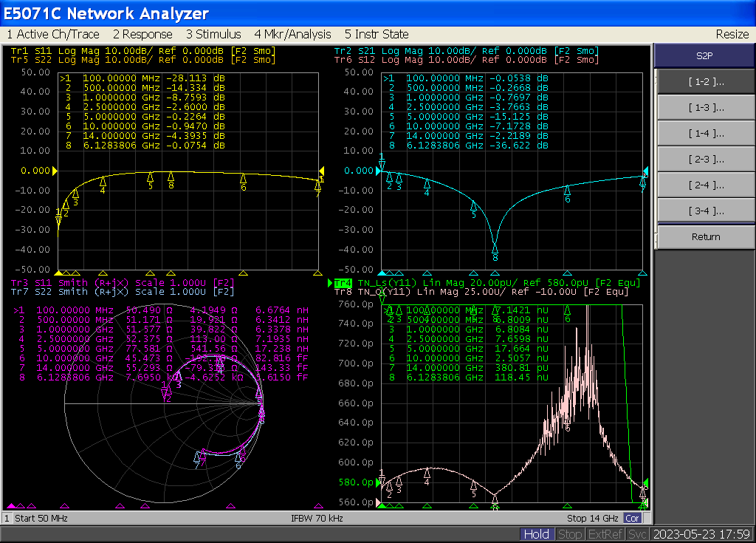Viewport: 756px width, 543px height.
Task: Click the cyan 0.000 reference arrow in S21 plot
Action: [x=378, y=171]
